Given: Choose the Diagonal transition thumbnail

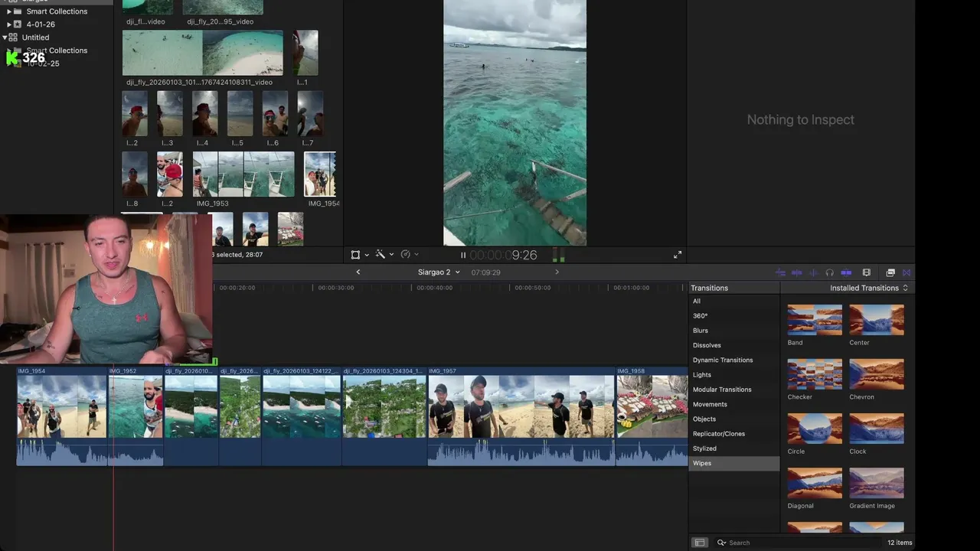Looking at the screenshot, I should click(815, 483).
